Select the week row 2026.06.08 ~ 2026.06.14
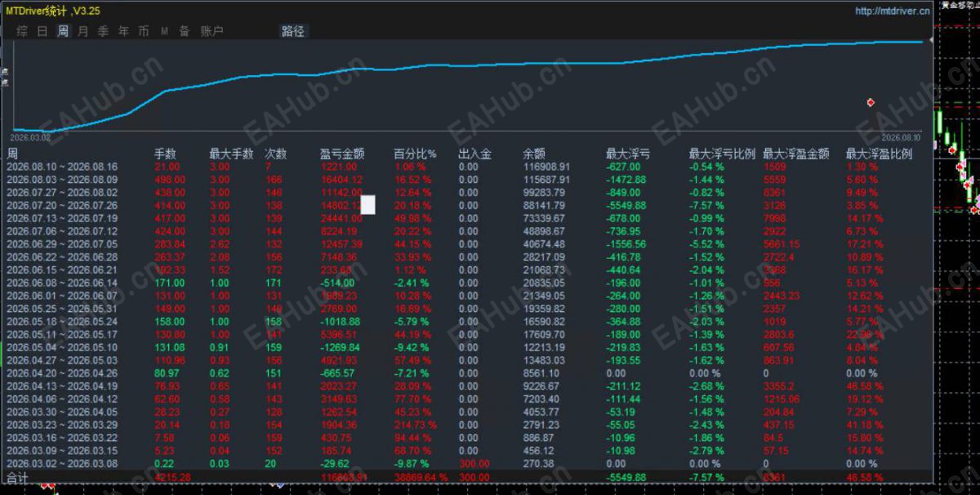 click(x=467, y=283)
